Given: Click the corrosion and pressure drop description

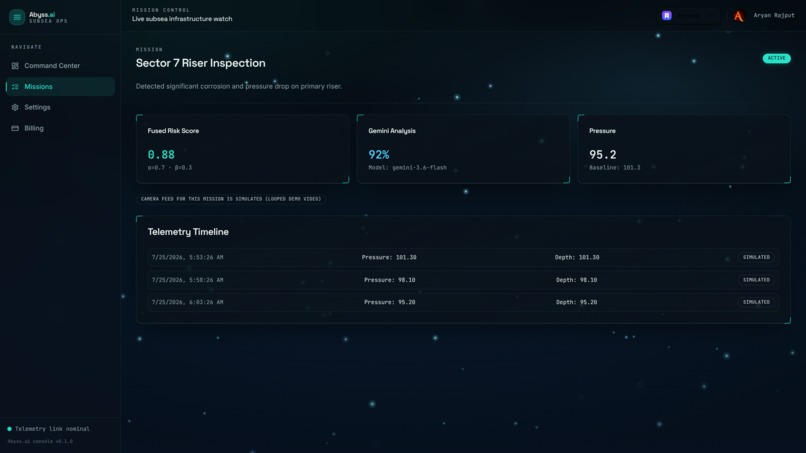Looking at the screenshot, I should pyautogui.click(x=239, y=86).
